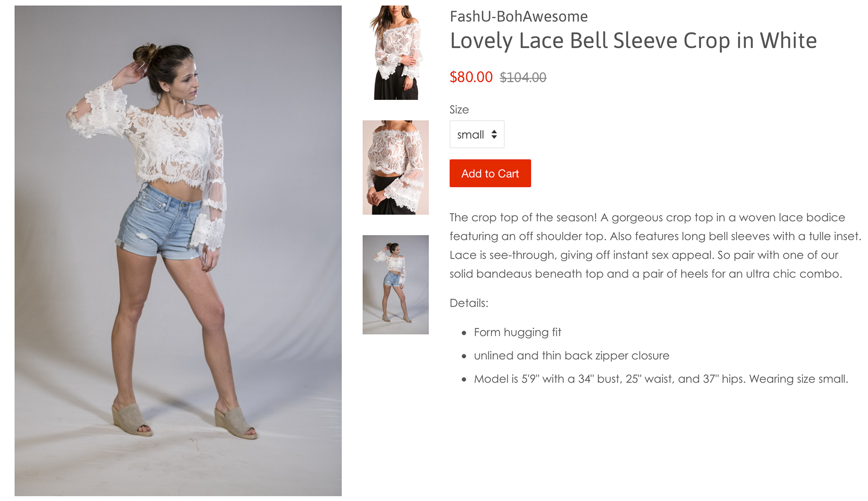Viewport: 868px width, 501px height.
Task: Click the Details: heading
Action: [469, 303]
